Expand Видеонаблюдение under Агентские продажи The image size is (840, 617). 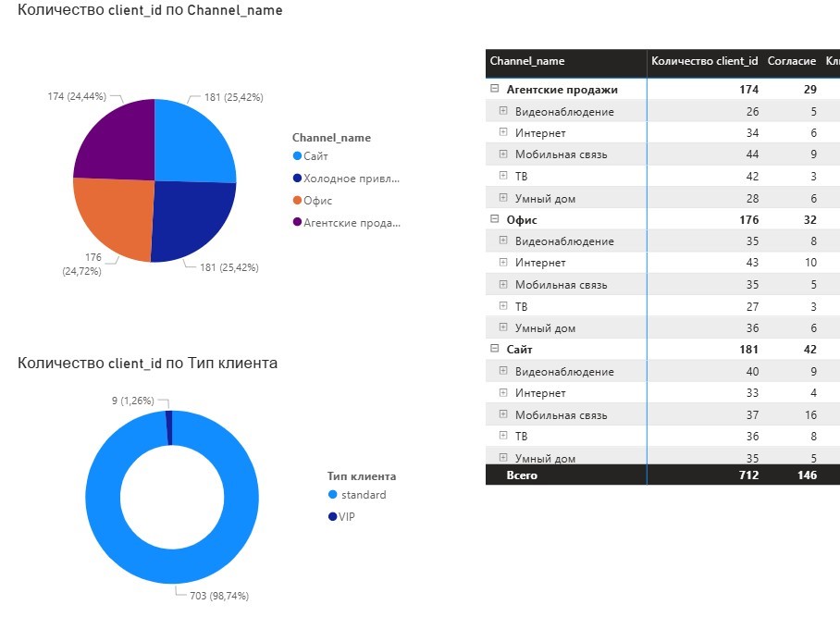503,111
